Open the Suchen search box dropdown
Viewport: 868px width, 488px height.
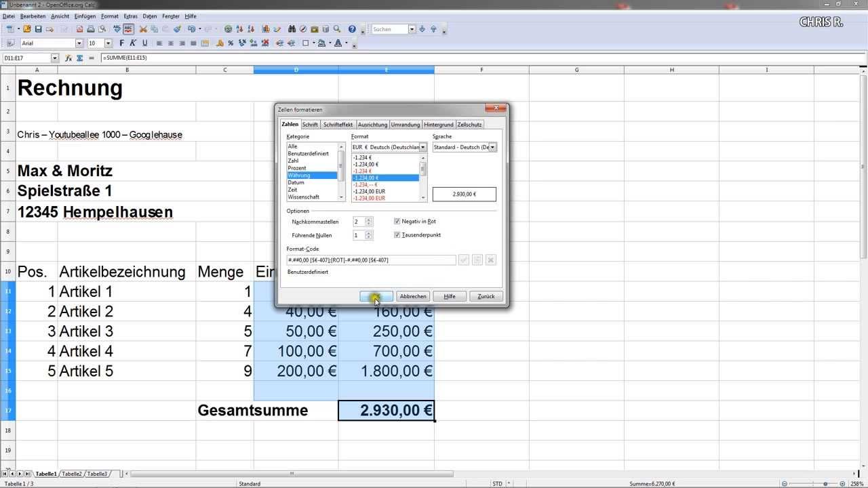412,29
